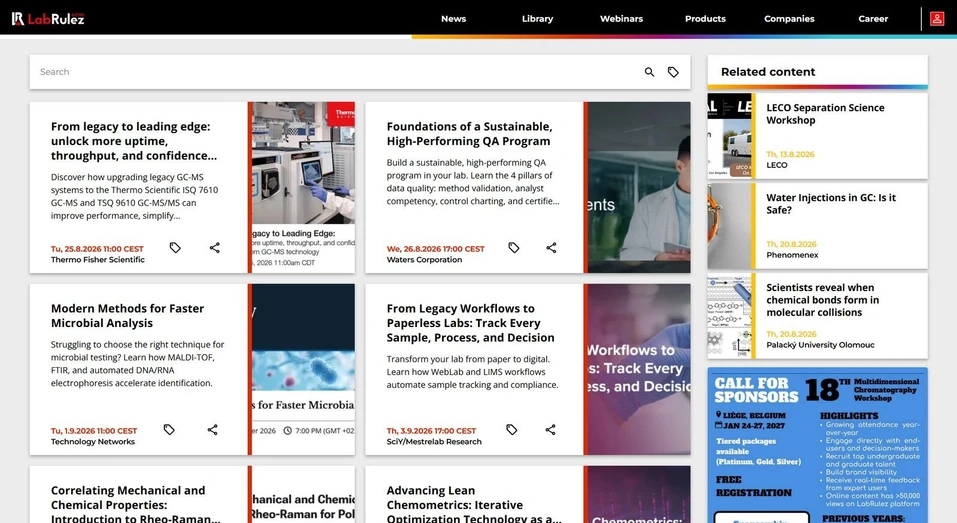Open 'From Legacy Workflows to Paperless Labs' title
Viewport: 957px width, 523px height.
click(471, 323)
